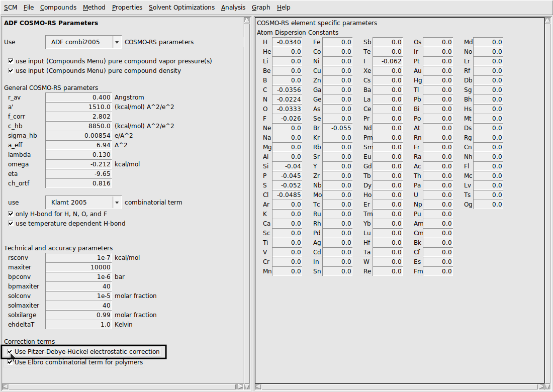Disable Pitzer-Debye-Hückel electrostatic correction
This screenshot has width=553, height=392.
(11, 352)
